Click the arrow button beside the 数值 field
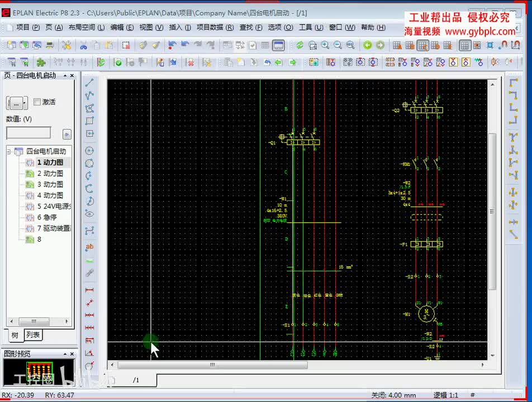The width and height of the screenshot is (532, 402). tap(67, 135)
